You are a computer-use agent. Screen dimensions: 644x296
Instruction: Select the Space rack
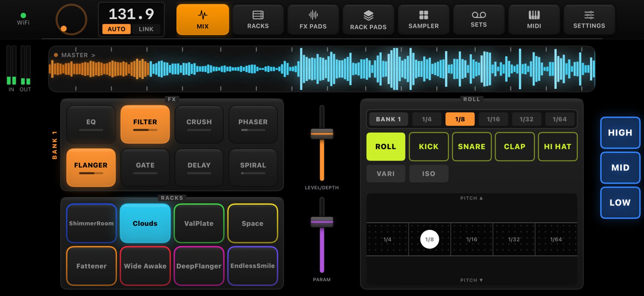(253, 223)
